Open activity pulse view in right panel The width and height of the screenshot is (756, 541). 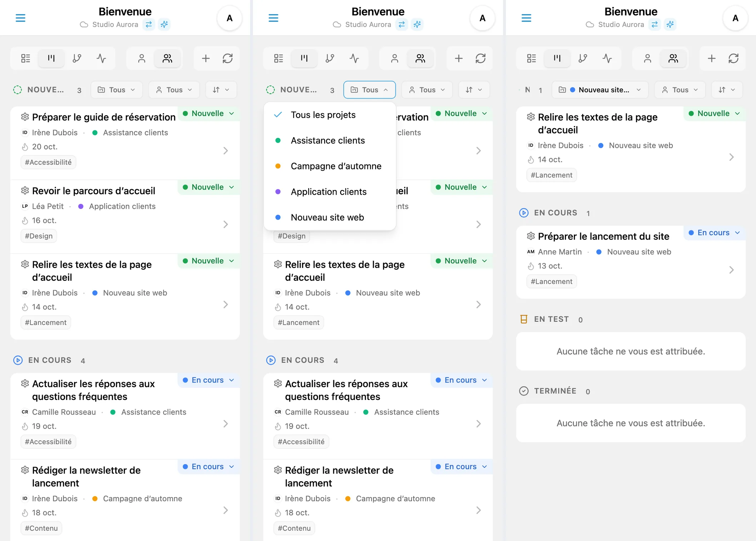click(x=607, y=58)
